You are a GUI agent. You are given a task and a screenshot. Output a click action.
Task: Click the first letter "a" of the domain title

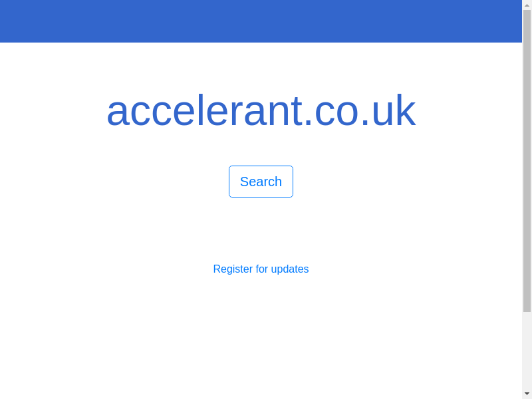(x=118, y=114)
